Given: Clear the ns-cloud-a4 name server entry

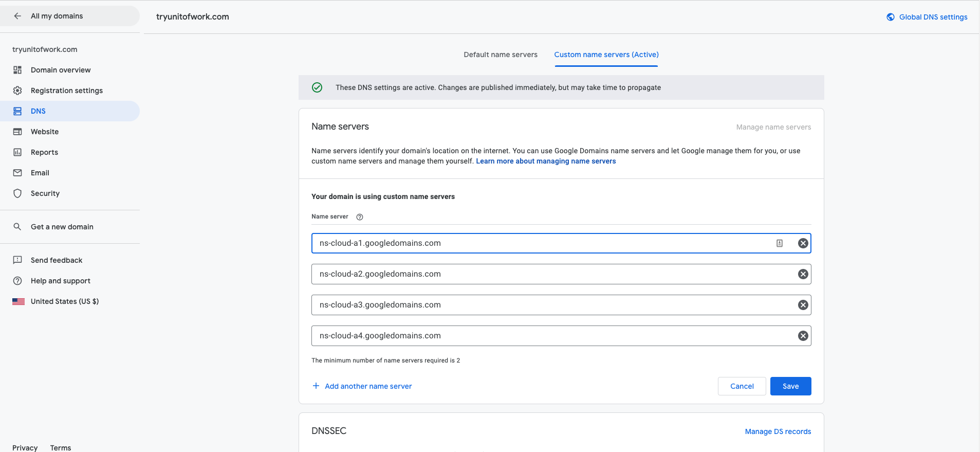Looking at the screenshot, I should coord(803,336).
